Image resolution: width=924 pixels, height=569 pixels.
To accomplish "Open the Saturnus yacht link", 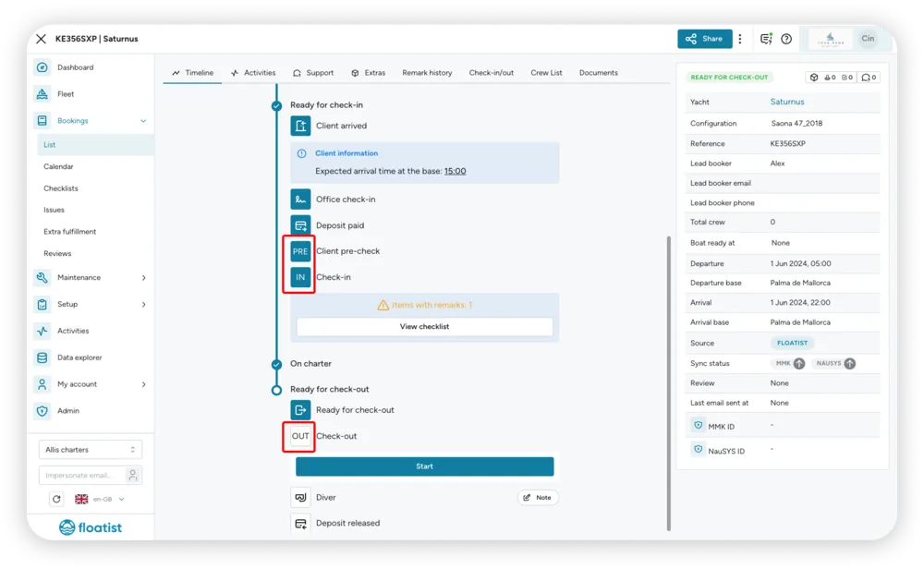I will (786, 102).
